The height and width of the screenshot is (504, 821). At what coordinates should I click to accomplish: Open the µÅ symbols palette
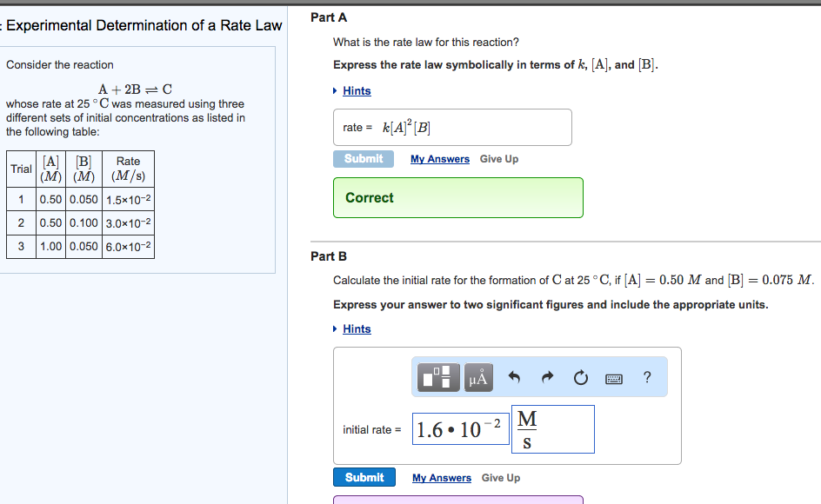pyautogui.click(x=479, y=377)
